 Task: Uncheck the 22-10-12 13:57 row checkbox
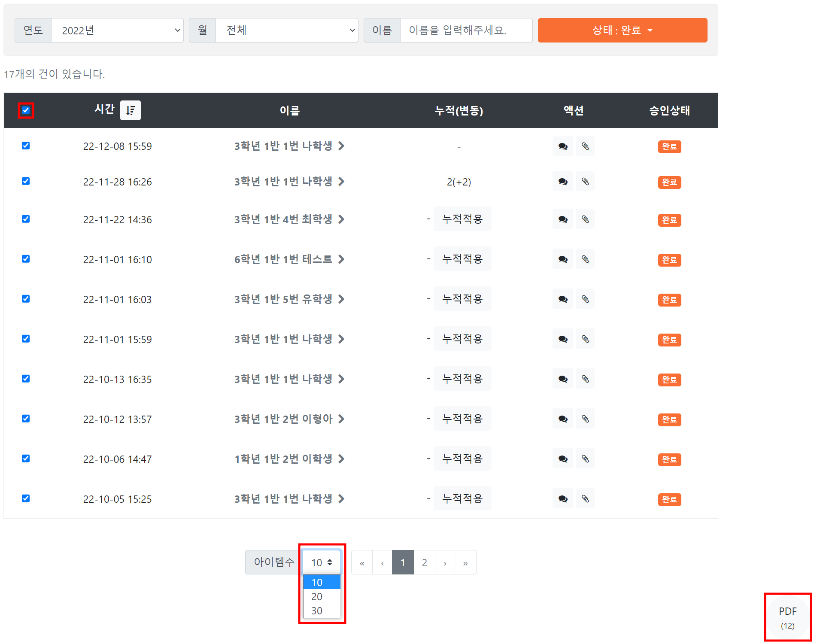coord(26,419)
